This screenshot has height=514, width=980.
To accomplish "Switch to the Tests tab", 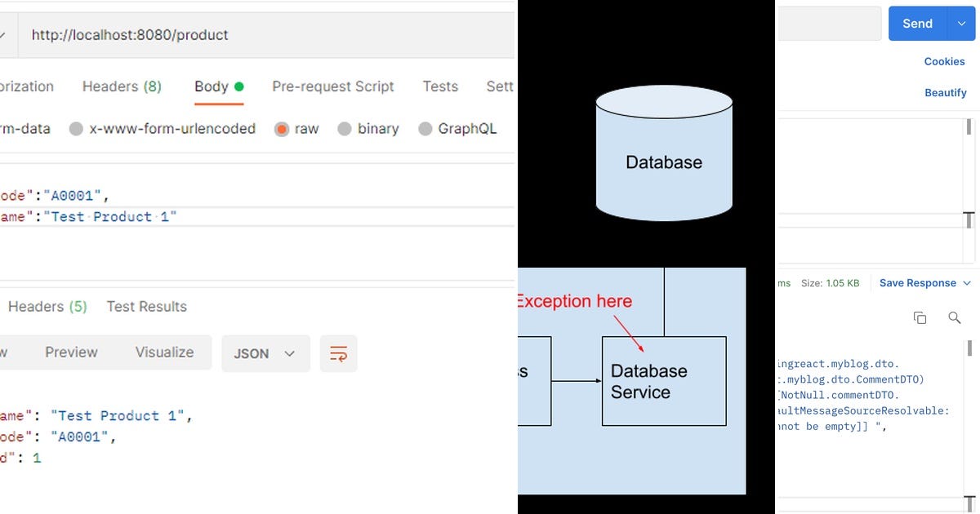I will (x=440, y=86).
